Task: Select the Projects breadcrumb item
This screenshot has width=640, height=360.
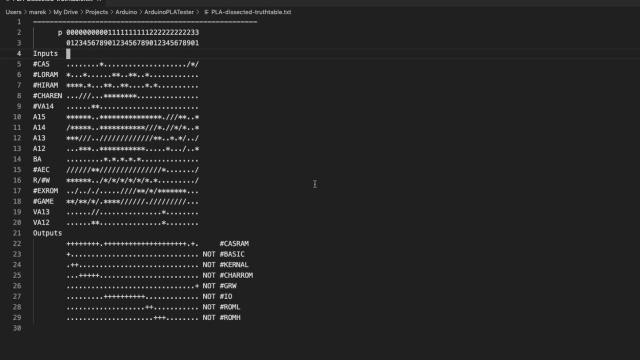Action: click(x=97, y=12)
